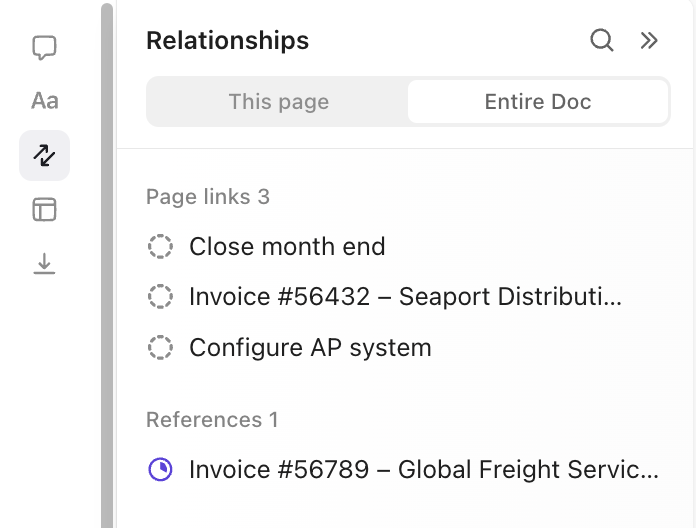
Task: Switch to the Entire Doc tab
Action: (x=538, y=102)
